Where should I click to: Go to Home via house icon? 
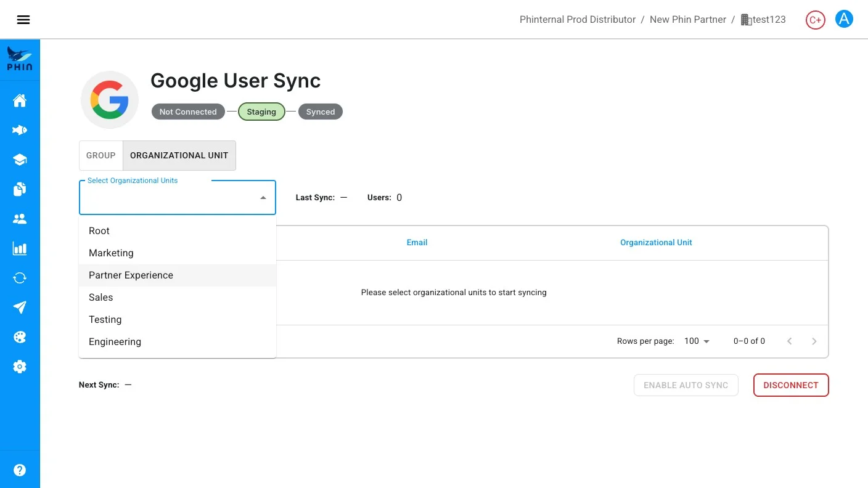(20, 100)
